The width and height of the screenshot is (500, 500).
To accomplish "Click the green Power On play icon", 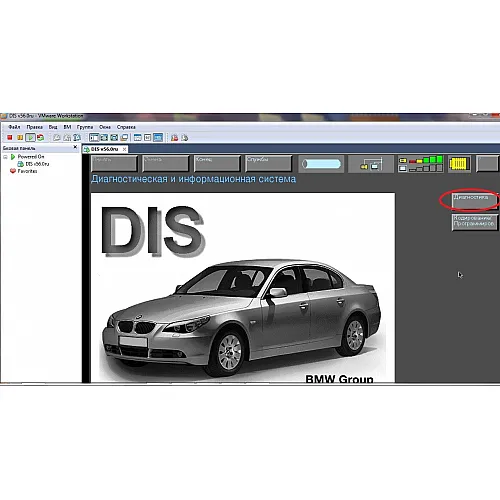I will coord(30,137).
